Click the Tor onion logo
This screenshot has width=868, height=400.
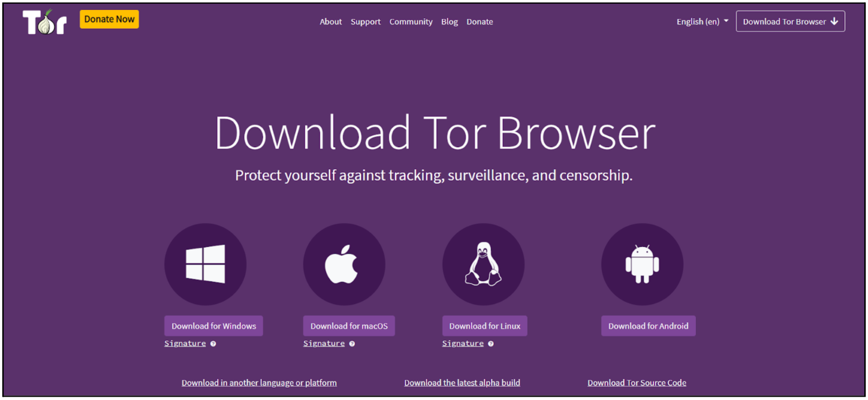click(x=44, y=22)
